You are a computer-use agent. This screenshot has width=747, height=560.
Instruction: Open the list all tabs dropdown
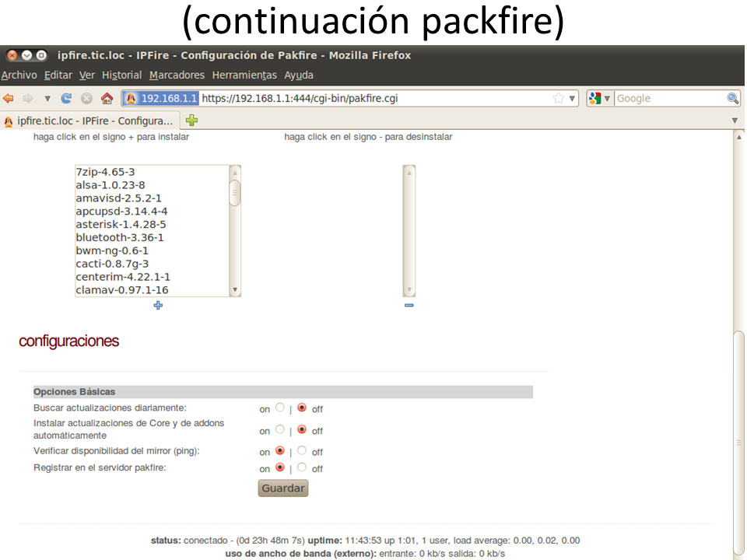735,121
